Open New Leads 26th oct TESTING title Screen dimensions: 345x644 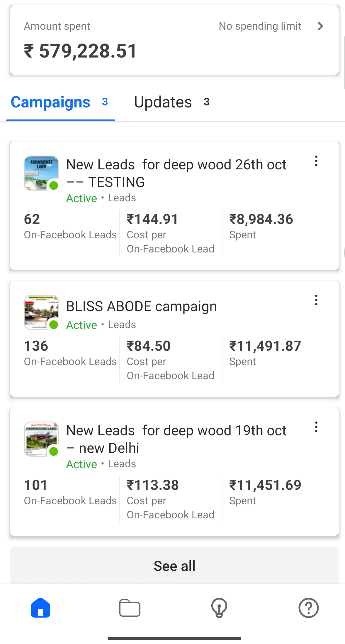[x=176, y=173]
